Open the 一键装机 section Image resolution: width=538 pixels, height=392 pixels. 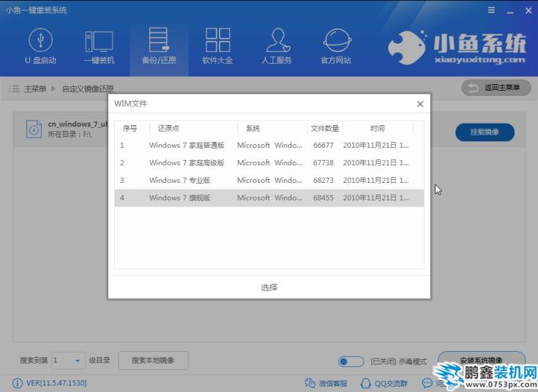99,46
